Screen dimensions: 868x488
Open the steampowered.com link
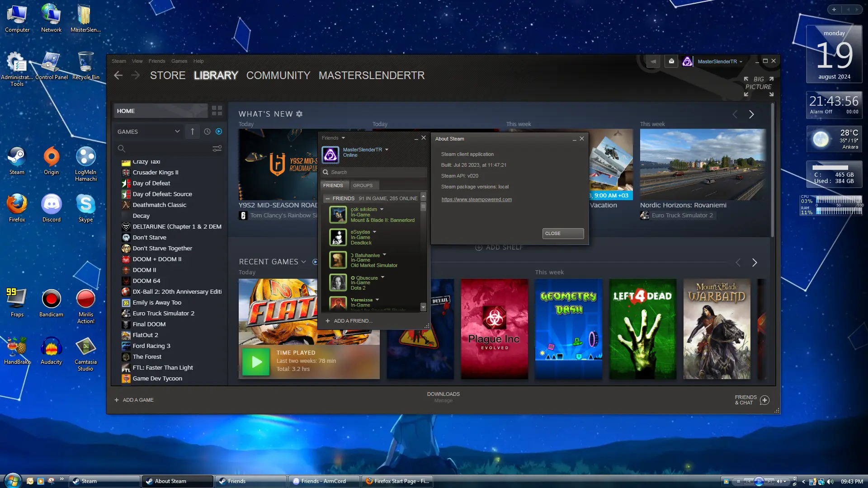click(x=476, y=199)
